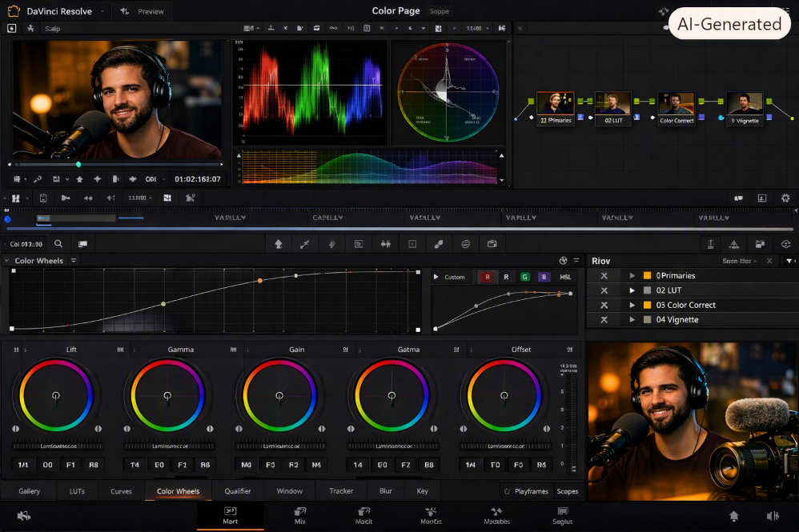799x532 pixels.
Task: Expand the 05 Color Correct row
Action: tap(632, 305)
